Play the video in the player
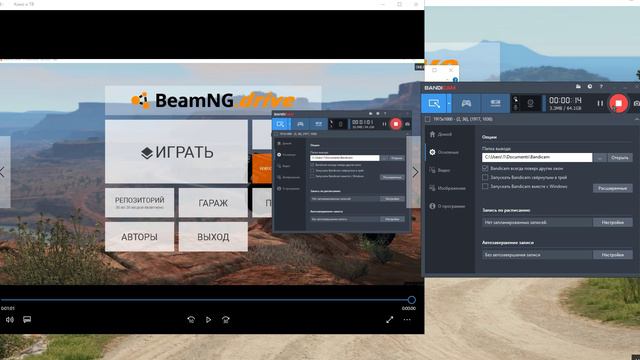 pyautogui.click(x=209, y=320)
